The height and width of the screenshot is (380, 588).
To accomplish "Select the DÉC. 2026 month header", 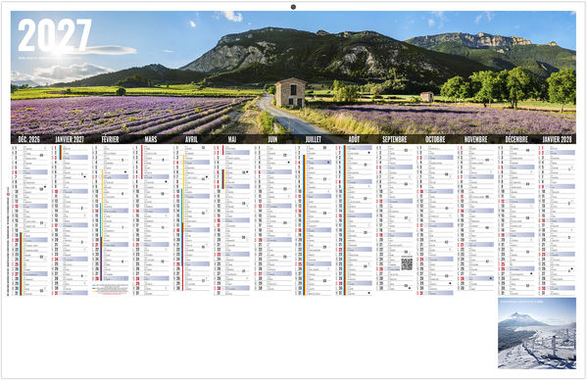I will tap(28, 139).
